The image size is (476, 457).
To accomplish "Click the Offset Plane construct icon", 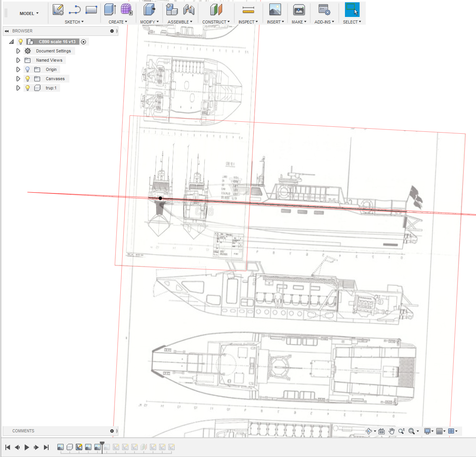I will click(x=216, y=10).
